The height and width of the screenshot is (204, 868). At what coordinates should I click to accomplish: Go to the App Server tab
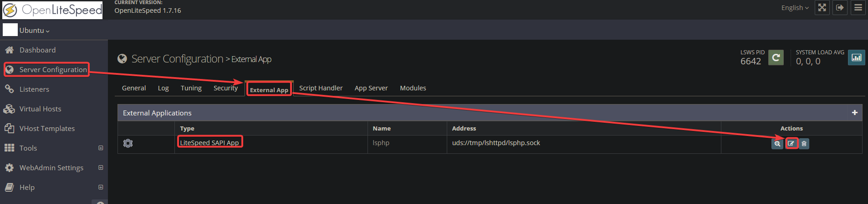click(371, 88)
